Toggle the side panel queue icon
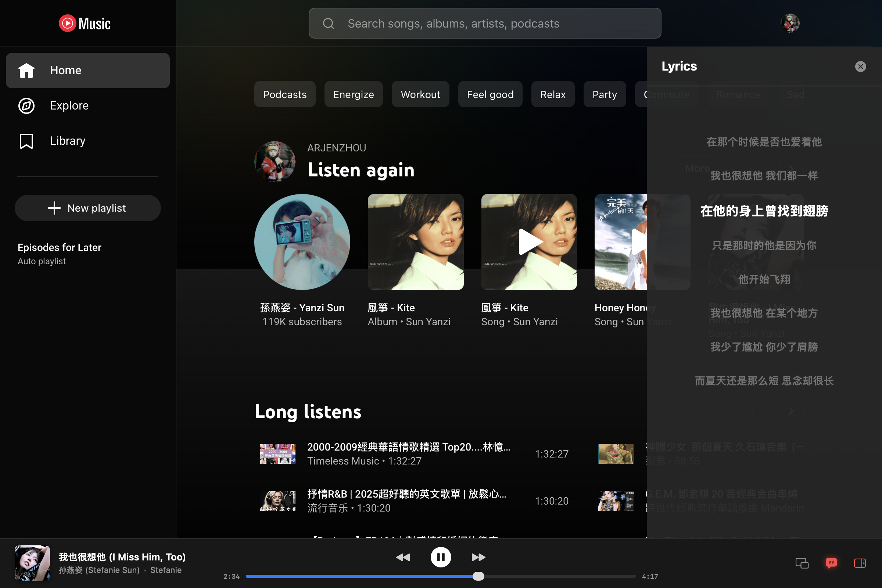Screen dimensions: 882x588 click(860, 563)
